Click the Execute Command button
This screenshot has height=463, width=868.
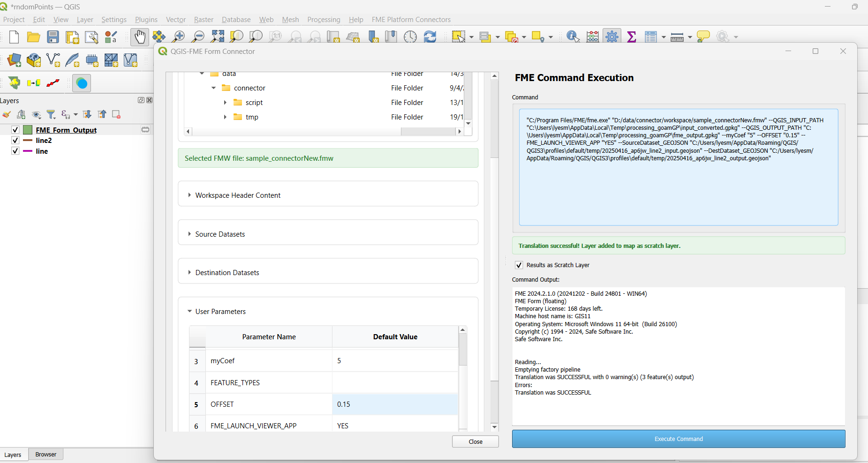click(679, 439)
